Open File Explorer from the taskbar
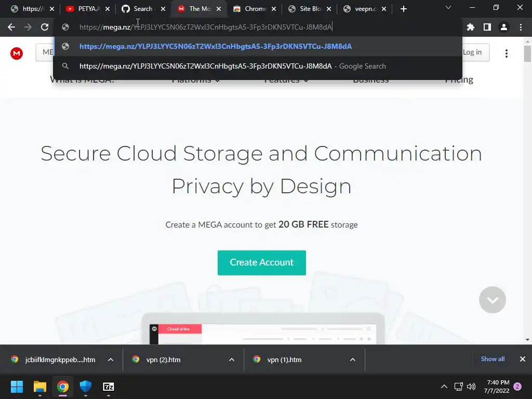 [x=39, y=387]
